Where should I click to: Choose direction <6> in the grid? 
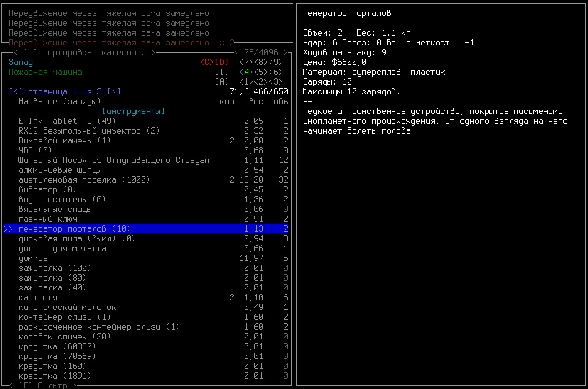click(276, 72)
